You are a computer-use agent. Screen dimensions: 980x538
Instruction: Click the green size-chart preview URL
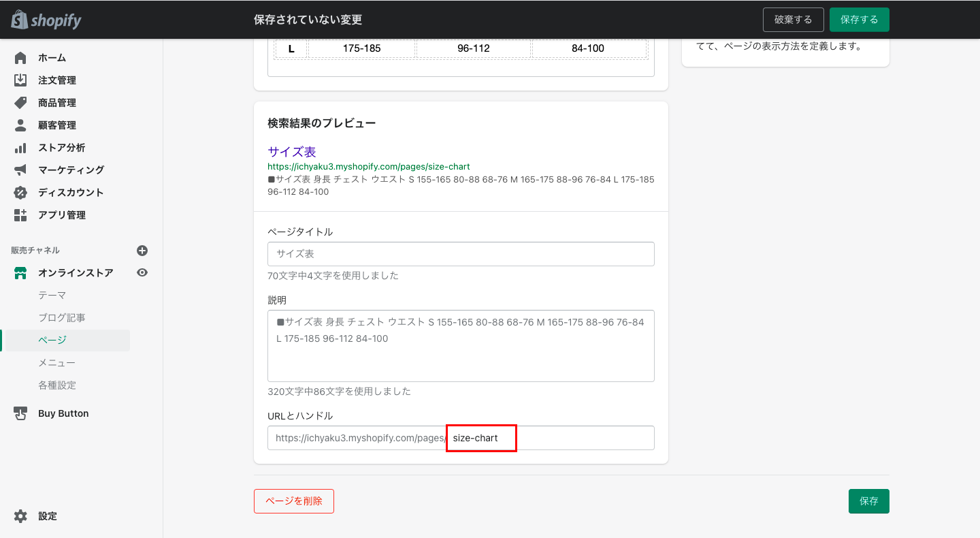pos(369,167)
